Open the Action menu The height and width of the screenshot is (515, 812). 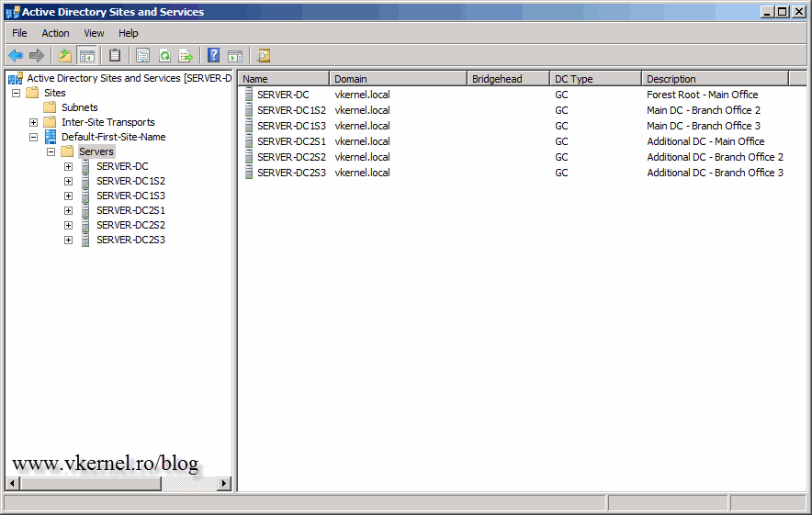pyautogui.click(x=55, y=33)
